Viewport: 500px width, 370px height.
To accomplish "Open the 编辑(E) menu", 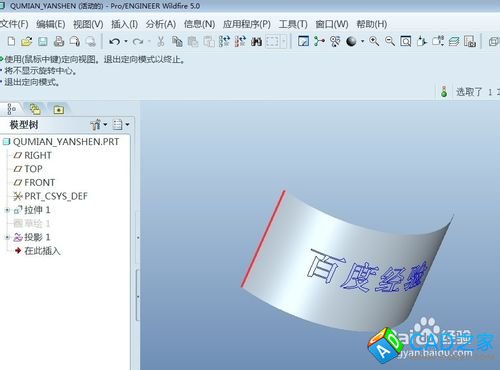I will tap(51, 24).
